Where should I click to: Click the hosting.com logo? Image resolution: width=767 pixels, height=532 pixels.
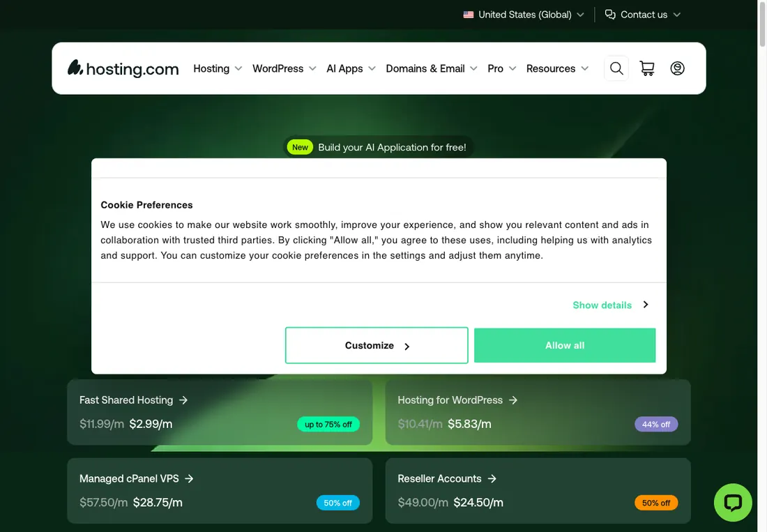(x=123, y=68)
